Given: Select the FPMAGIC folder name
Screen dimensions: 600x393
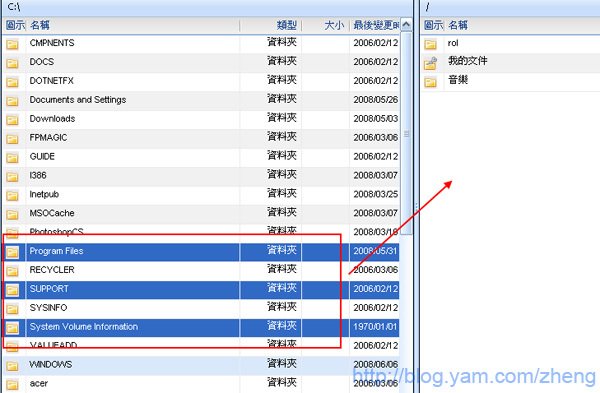Looking at the screenshot, I should (48, 137).
